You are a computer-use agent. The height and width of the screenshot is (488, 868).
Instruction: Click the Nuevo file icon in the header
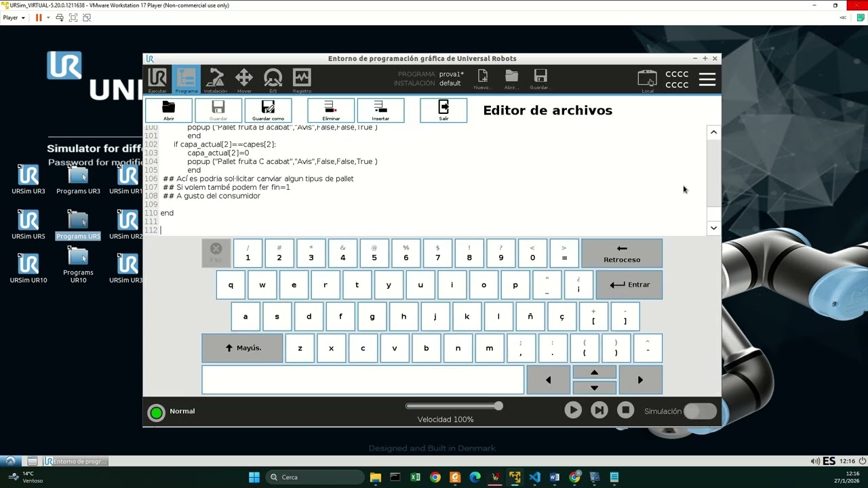(482, 79)
